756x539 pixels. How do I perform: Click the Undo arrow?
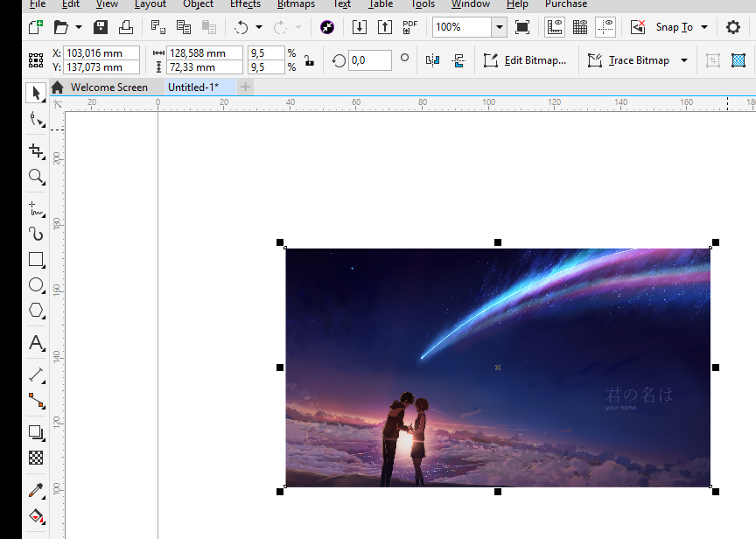pos(241,27)
